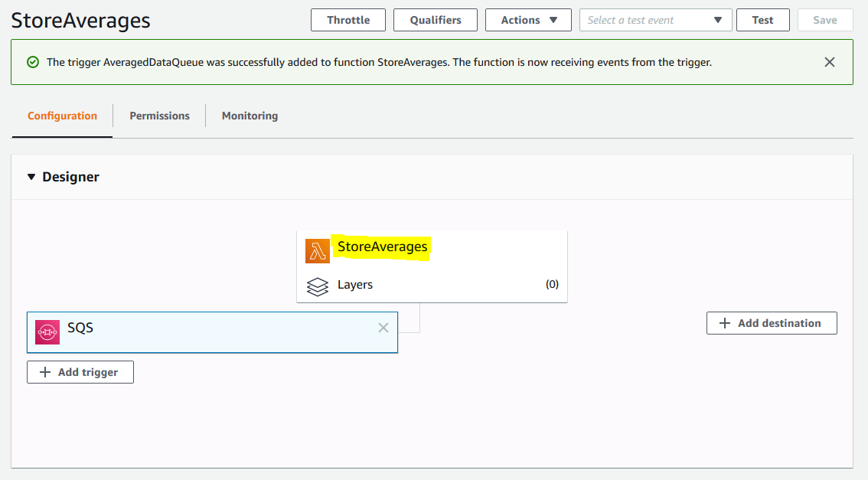Click the orange Lambda function icon
The height and width of the screenshot is (480, 868).
pos(317,251)
